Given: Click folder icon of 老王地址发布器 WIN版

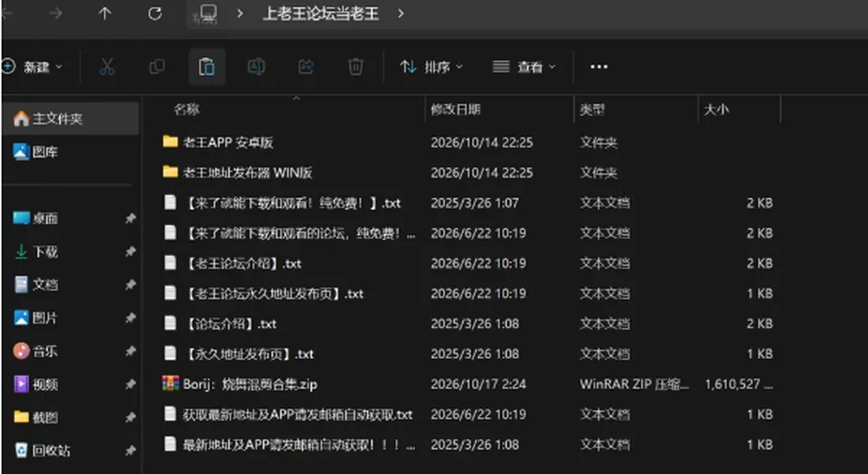Looking at the screenshot, I should pyautogui.click(x=171, y=172).
